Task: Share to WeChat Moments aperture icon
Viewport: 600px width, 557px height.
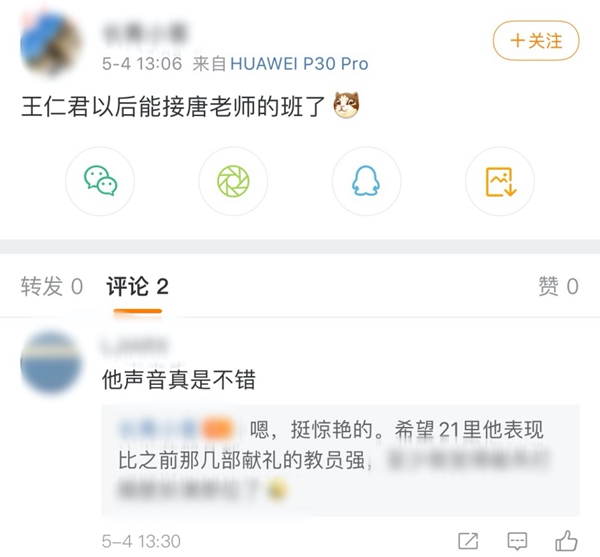Action: [x=233, y=181]
